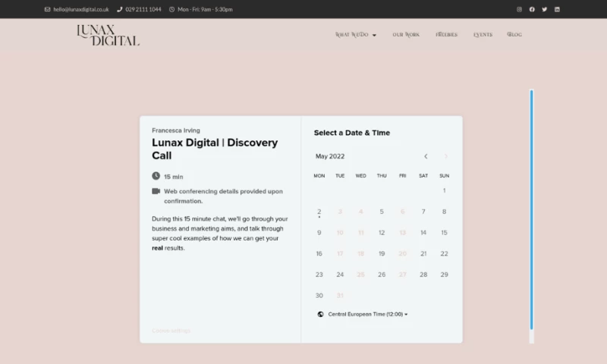Go to previous month with left chevron
Viewport: 607px width, 364px height.
click(x=426, y=156)
